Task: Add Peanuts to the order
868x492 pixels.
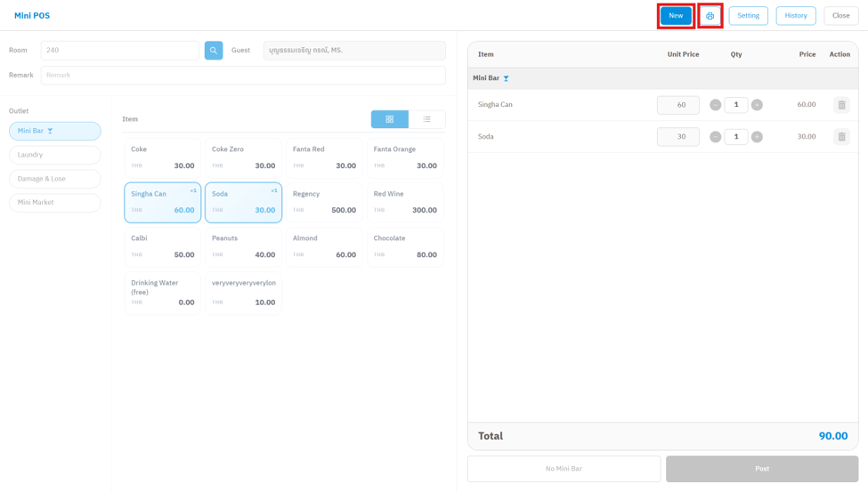Action: pyautogui.click(x=244, y=246)
